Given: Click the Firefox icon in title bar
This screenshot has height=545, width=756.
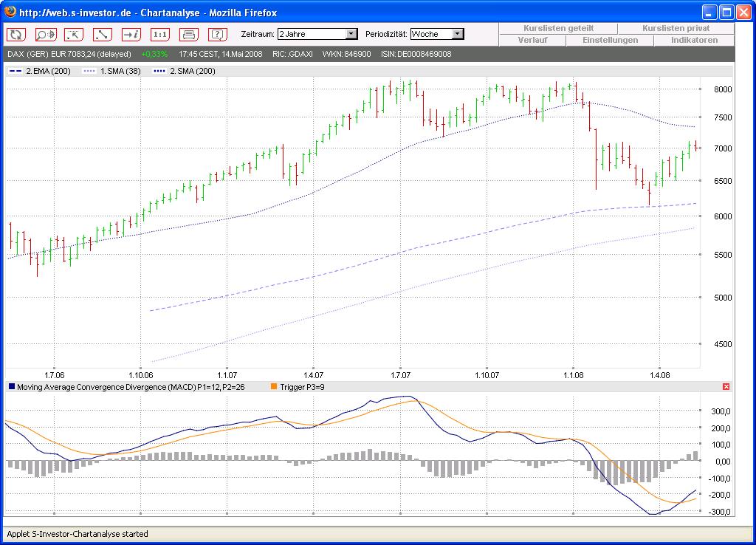Looking at the screenshot, I should [10, 12].
